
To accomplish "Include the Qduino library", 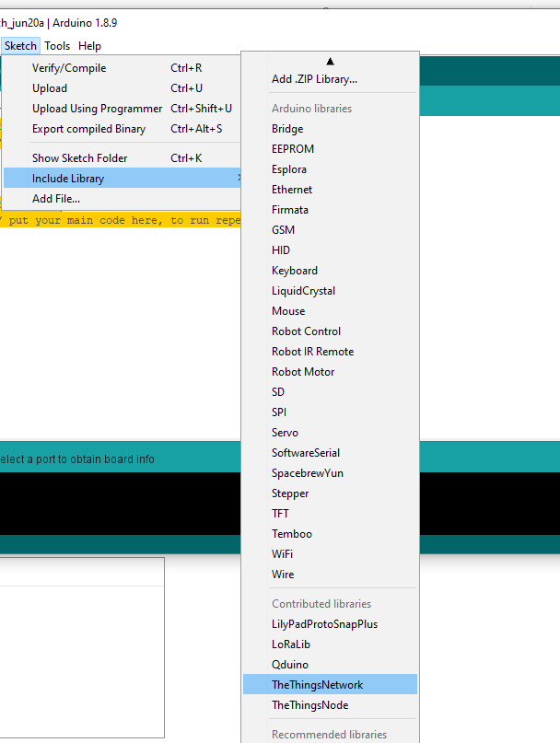I will tap(330, 665).
